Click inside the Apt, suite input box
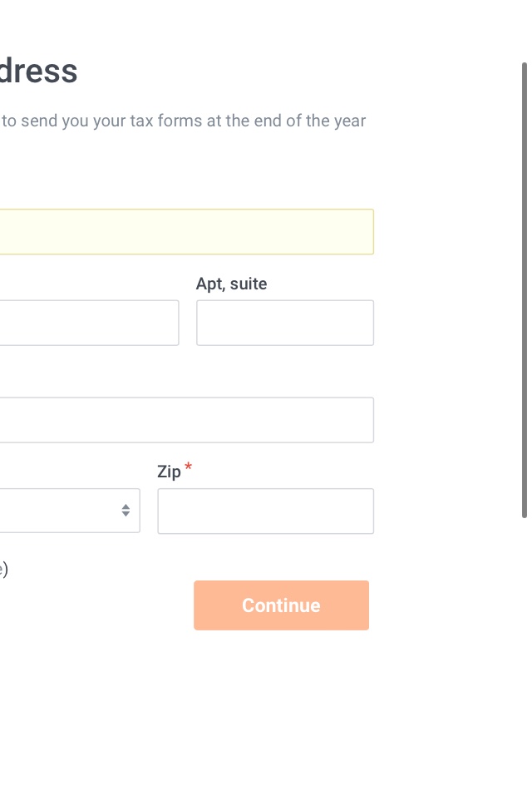This screenshot has width=532, height=810. point(284,323)
